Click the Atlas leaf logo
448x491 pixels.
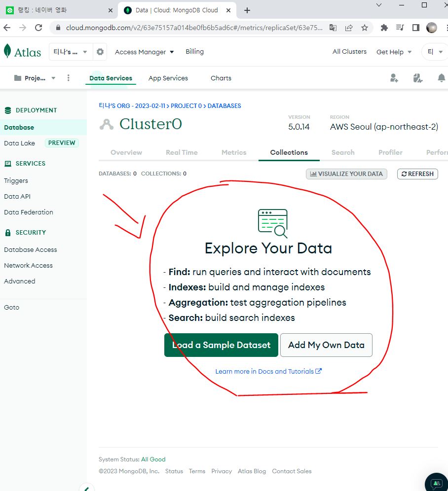click(7, 51)
